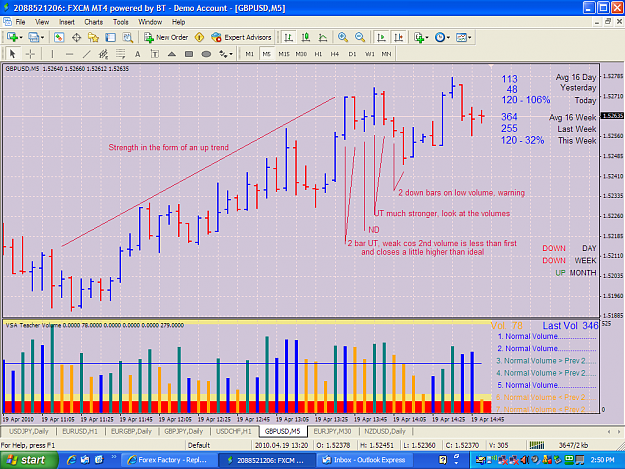Switch to EURJPY,M30 chart tab
The image size is (625, 469).
pos(332,431)
